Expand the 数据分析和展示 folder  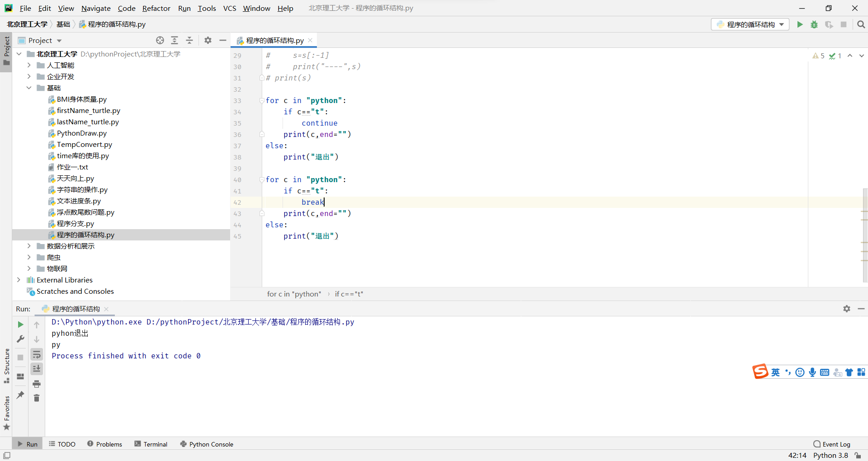pos(29,246)
